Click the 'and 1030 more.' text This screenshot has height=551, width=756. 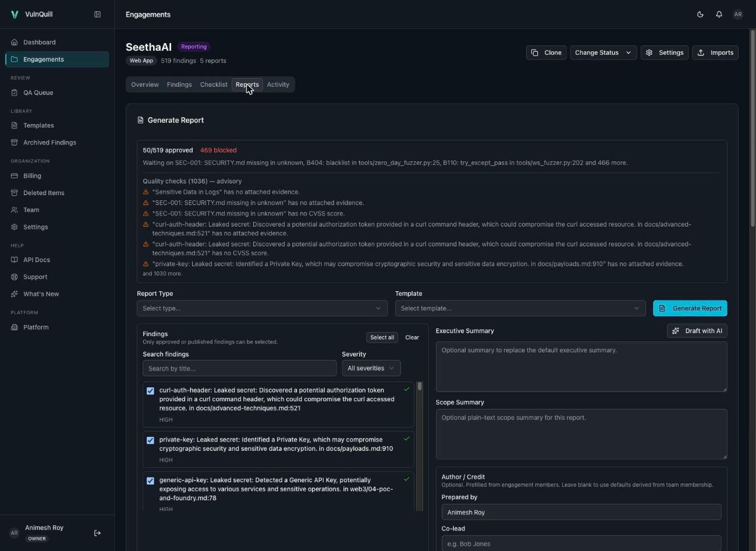[162, 274]
